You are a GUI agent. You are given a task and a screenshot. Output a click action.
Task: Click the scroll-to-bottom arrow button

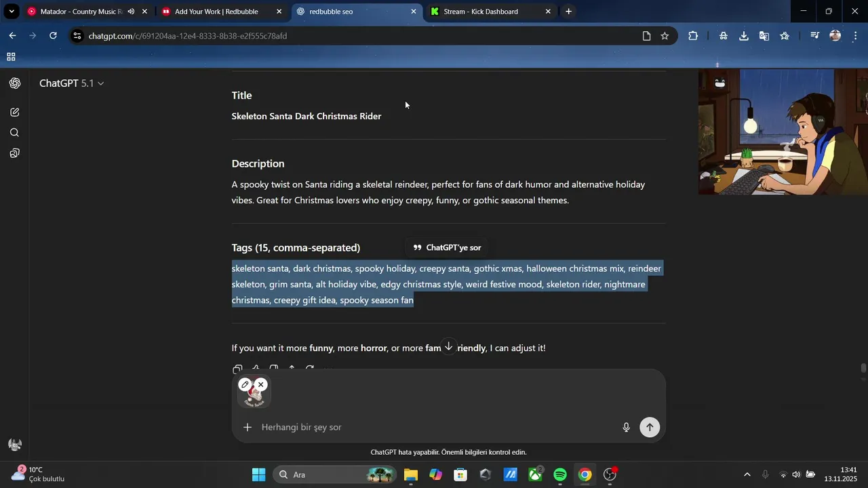448,346
